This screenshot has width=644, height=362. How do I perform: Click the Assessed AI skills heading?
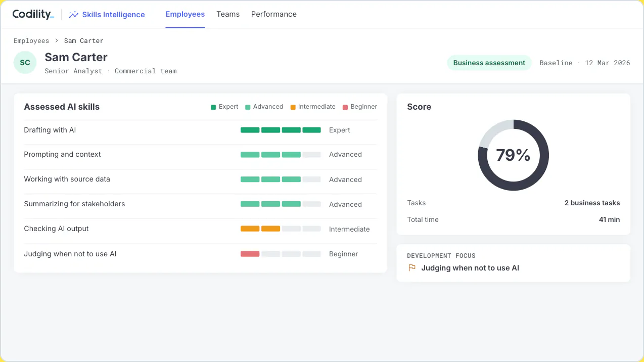62,107
